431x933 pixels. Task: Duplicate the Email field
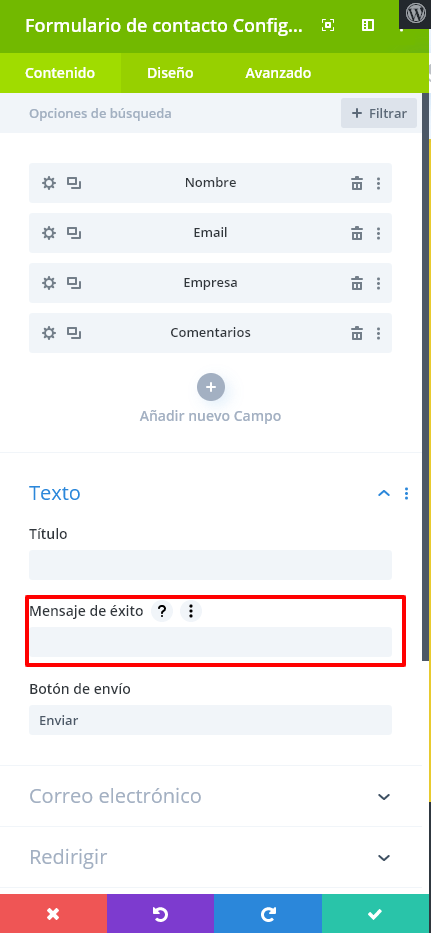74,233
